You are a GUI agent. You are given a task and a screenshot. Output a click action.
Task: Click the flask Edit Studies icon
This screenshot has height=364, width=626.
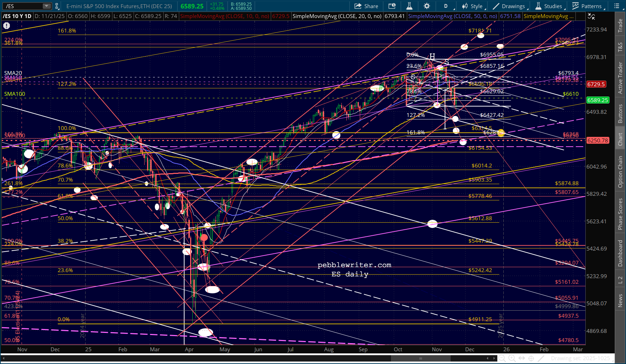tap(409, 6)
